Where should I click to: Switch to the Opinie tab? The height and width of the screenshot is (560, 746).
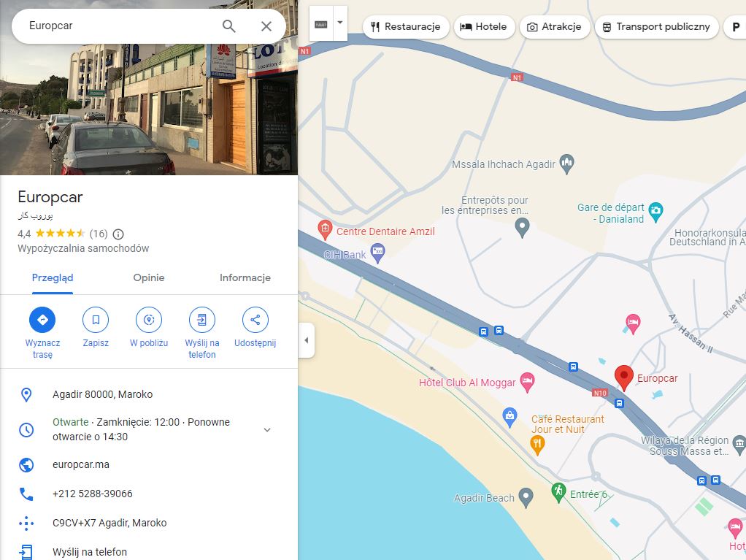coord(149,278)
